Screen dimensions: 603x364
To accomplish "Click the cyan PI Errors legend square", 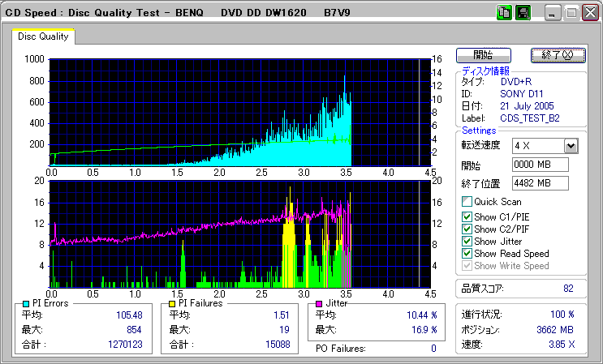I will coord(27,303).
